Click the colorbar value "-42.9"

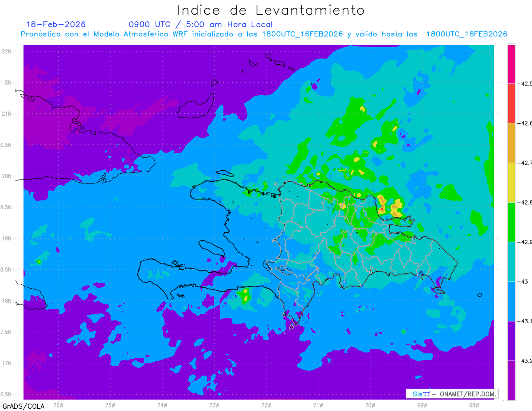pyautogui.click(x=524, y=242)
